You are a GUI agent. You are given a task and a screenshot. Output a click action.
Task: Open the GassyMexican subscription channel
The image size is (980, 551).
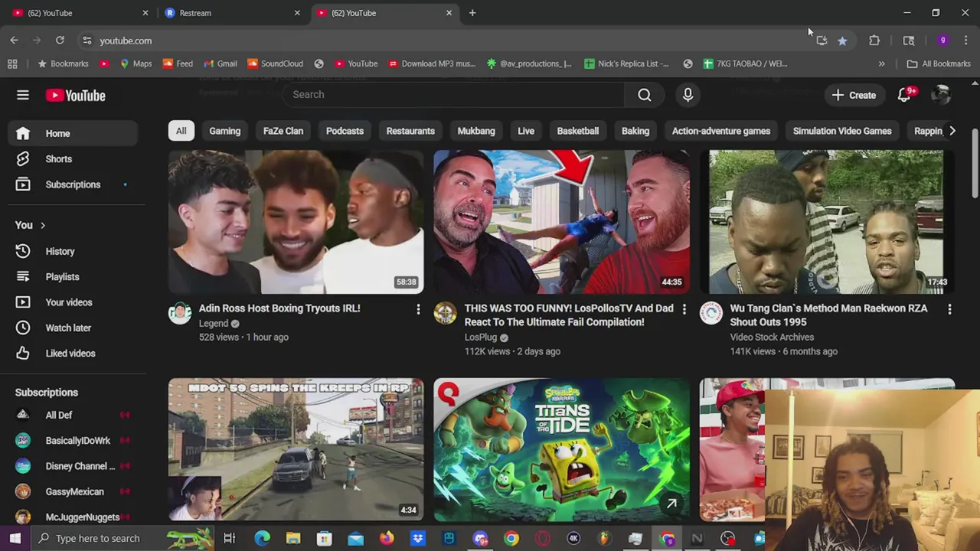[x=73, y=491]
